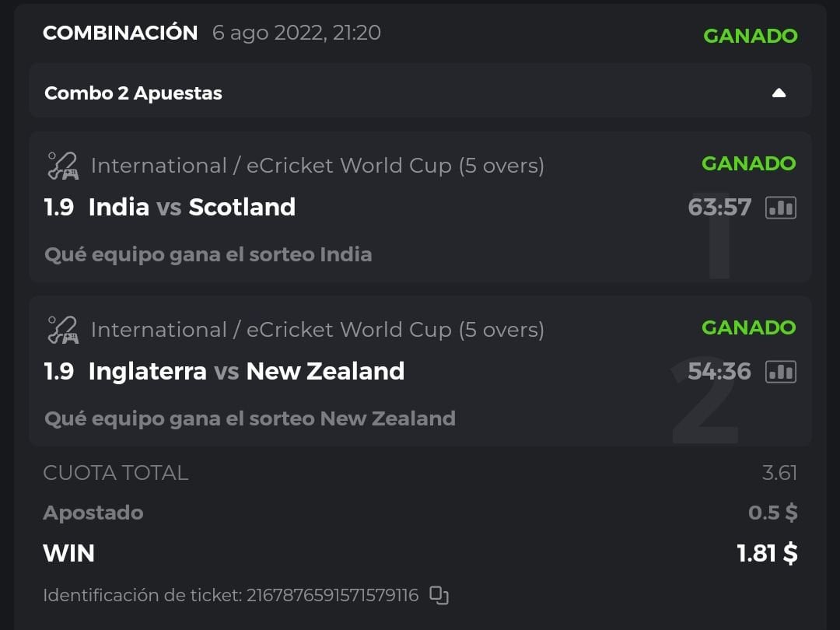Viewport: 840px width, 630px height.
Task: Select the ticket ID number text
Action: coord(332,596)
